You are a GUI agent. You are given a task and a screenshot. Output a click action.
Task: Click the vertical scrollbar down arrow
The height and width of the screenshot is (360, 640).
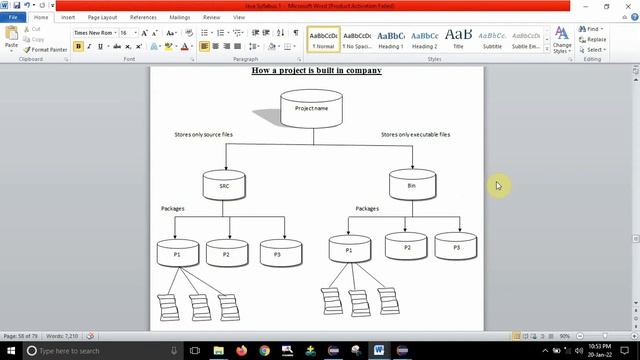point(636,303)
